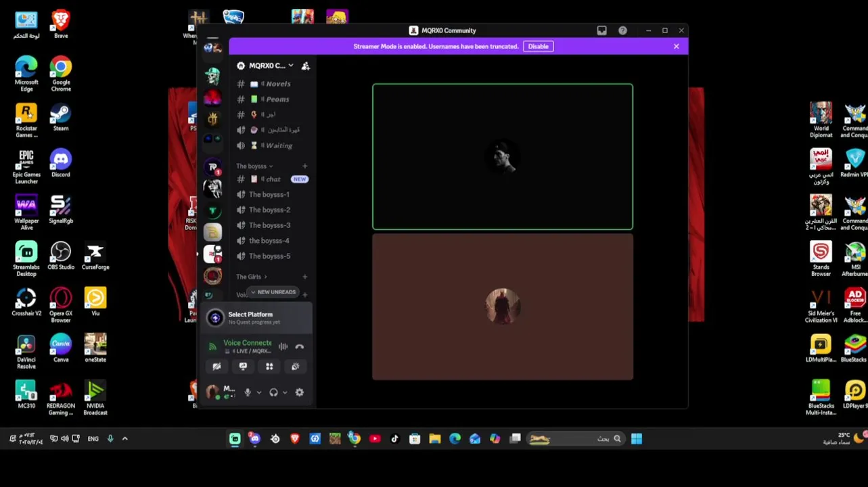The width and height of the screenshot is (868, 487).
Task: Open CurseForge desktop shortcut
Action: pyautogui.click(x=95, y=256)
